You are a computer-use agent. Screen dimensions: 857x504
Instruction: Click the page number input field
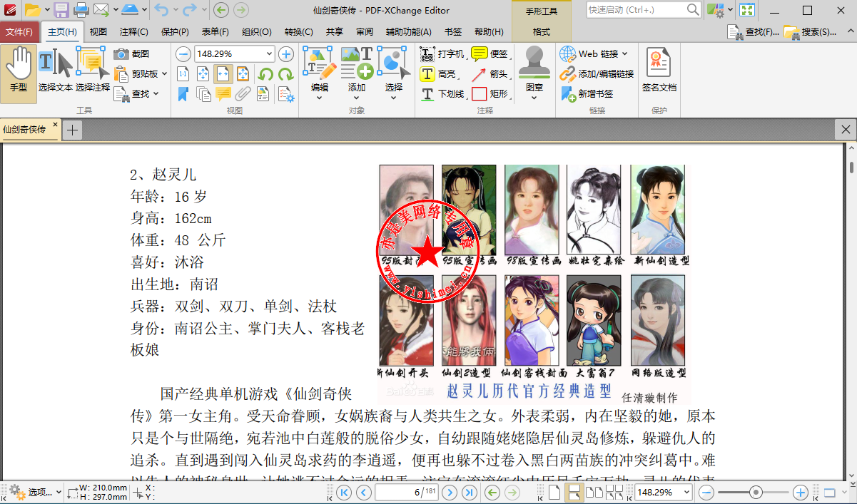point(406,492)
